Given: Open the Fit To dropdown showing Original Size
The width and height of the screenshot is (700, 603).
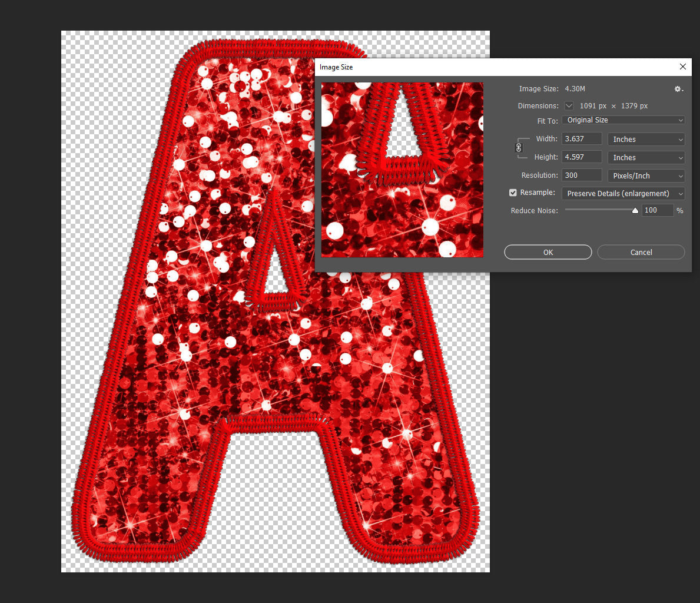Looking at the screenshot, I should click(623, 120).
